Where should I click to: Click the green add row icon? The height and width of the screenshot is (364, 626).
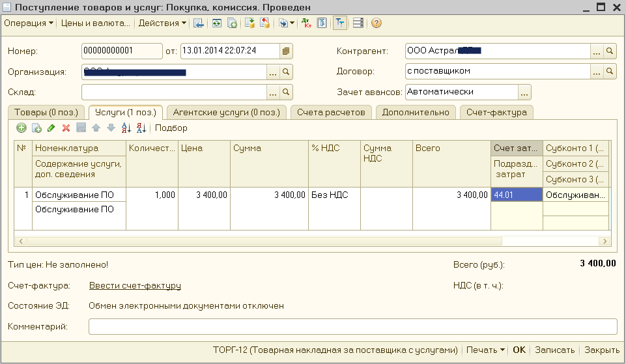(x=21, y=128)
